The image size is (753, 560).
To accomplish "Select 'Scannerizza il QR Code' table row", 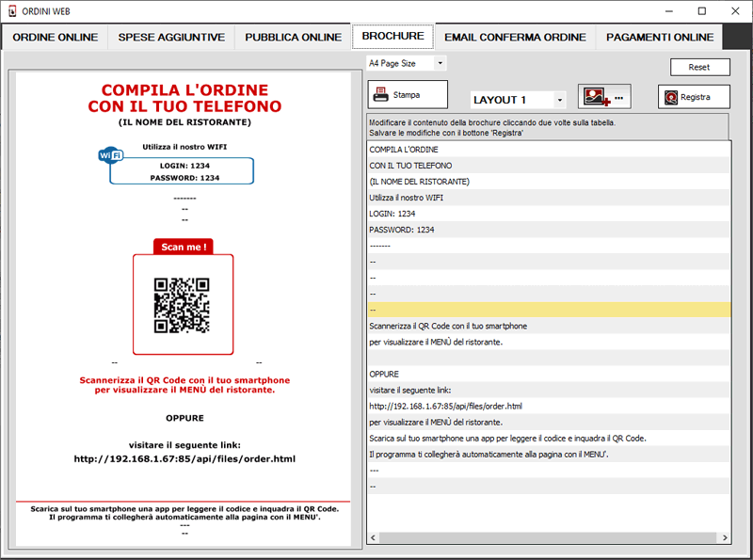I will [x=549, y=326].
